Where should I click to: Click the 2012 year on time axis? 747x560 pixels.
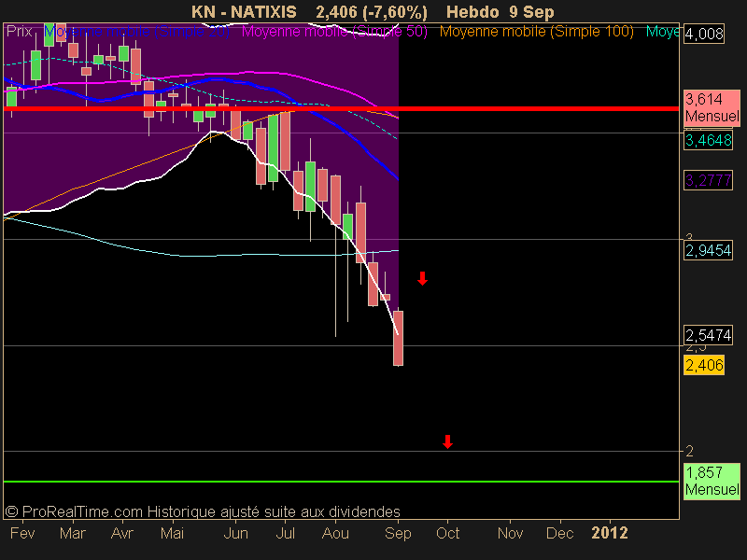coord(610,533)
